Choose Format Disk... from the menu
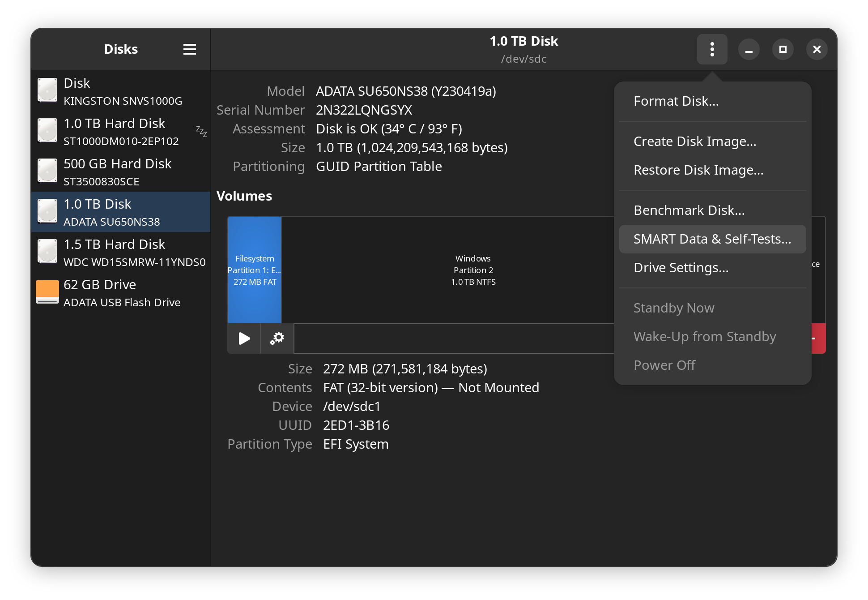 pos(676,101)
